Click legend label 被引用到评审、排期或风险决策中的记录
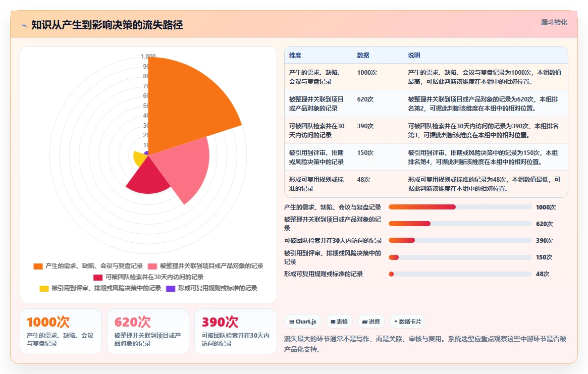Screen dimensions: 588x374 [106, 288]
